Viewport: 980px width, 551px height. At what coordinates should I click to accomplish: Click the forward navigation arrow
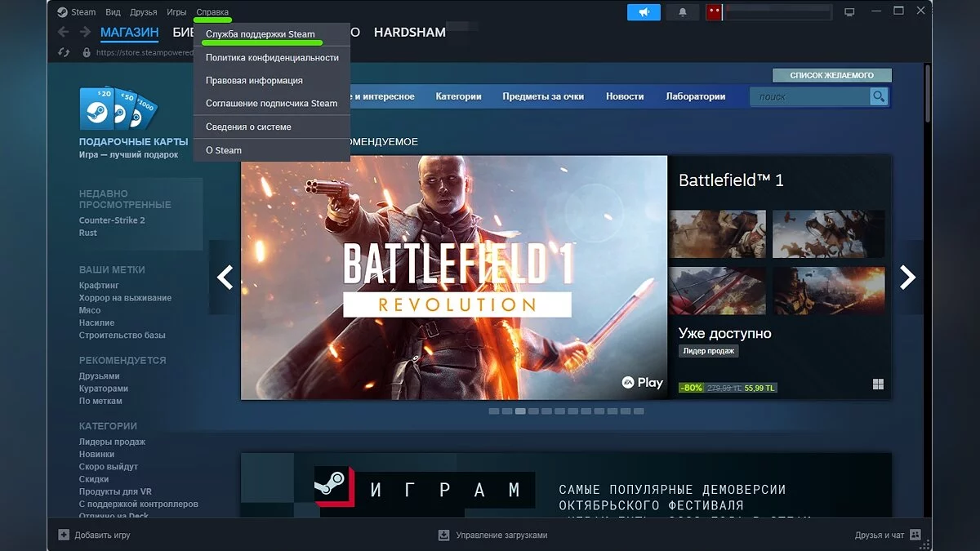[x=85, y=33]
